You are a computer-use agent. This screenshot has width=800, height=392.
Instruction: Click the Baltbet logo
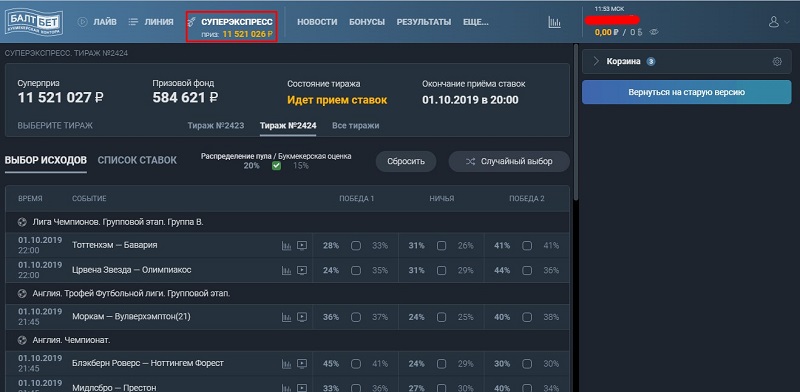[35, 22]
